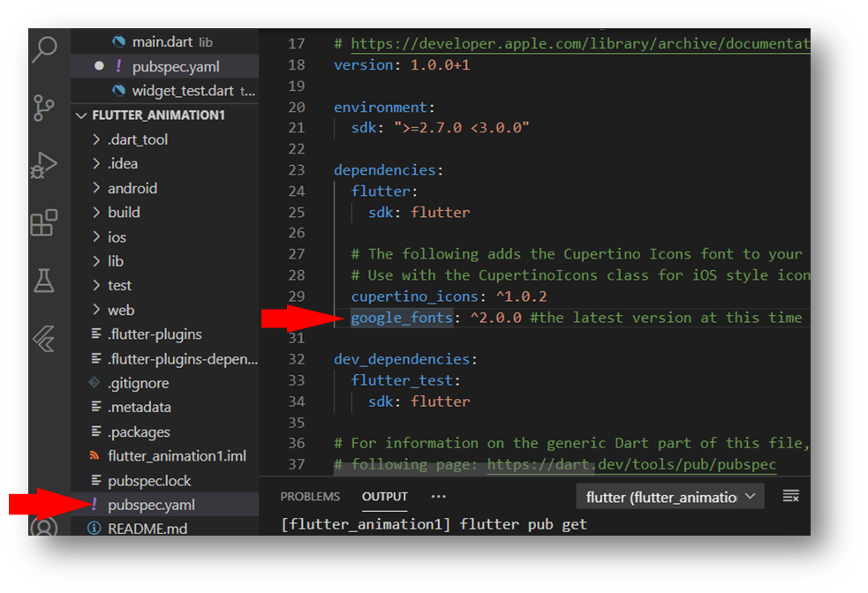Open the developer.apple.com link in editor
868x593 pixels.
click(580, 44)
